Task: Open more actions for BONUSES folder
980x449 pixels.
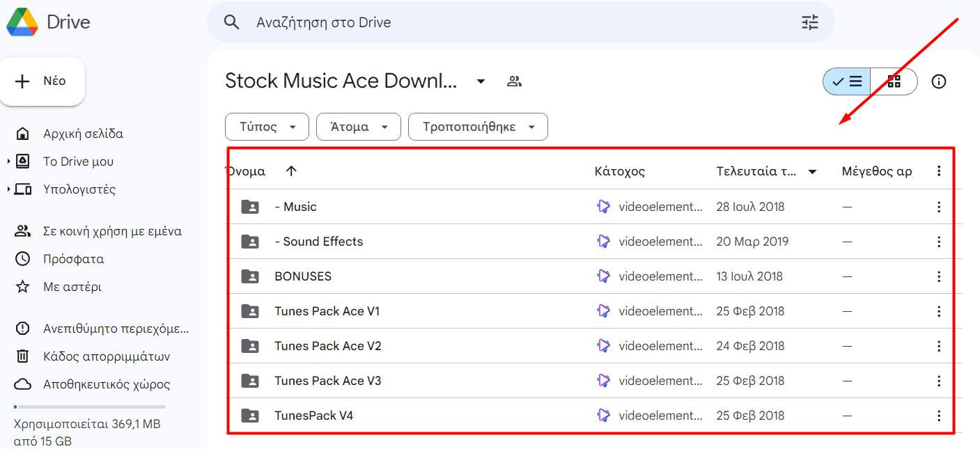Action: (939, 276)
